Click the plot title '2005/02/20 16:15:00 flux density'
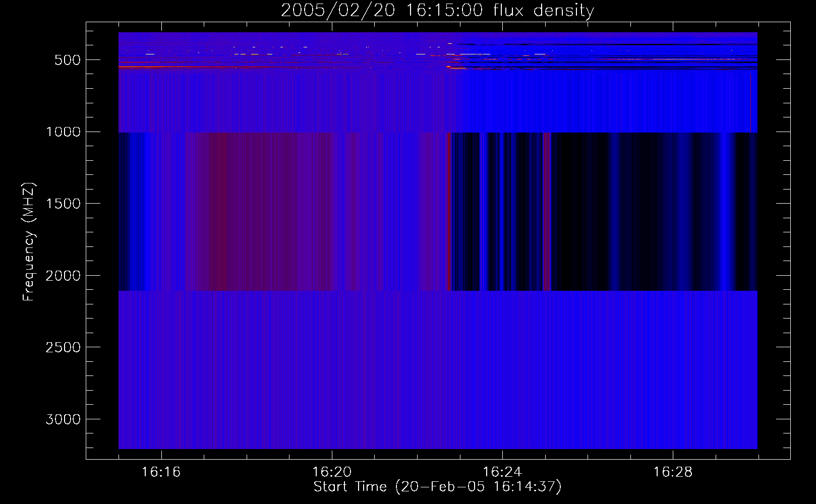This screenshot has height=504, width=816. click(x=437, y=10)
